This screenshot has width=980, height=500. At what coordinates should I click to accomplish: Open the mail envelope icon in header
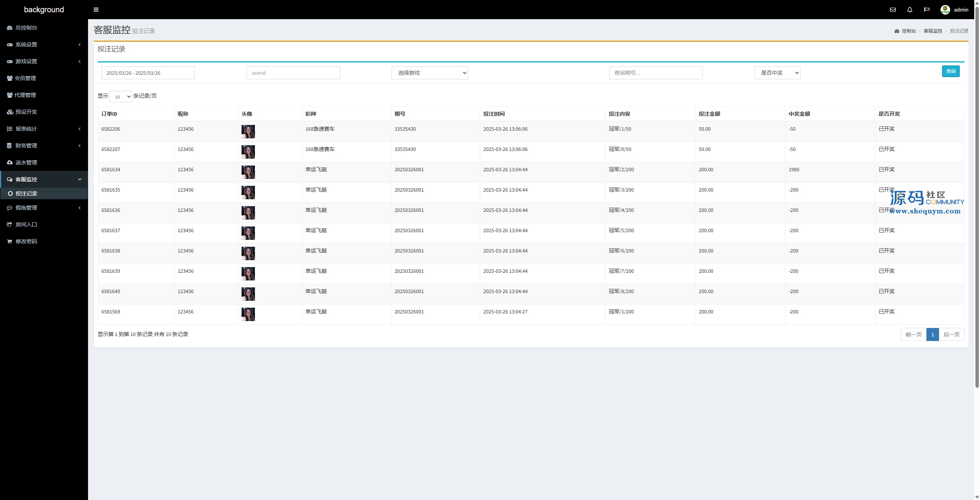(x=893, y=10)
